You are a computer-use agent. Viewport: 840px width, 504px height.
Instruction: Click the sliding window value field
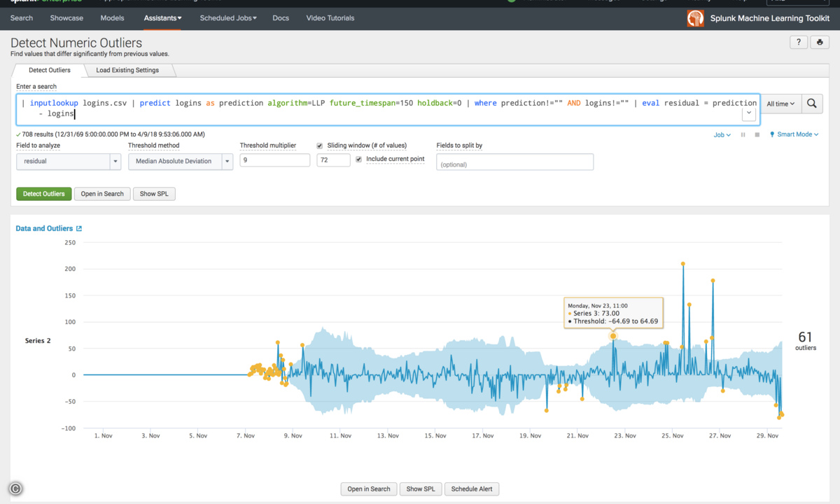(333, 160)
